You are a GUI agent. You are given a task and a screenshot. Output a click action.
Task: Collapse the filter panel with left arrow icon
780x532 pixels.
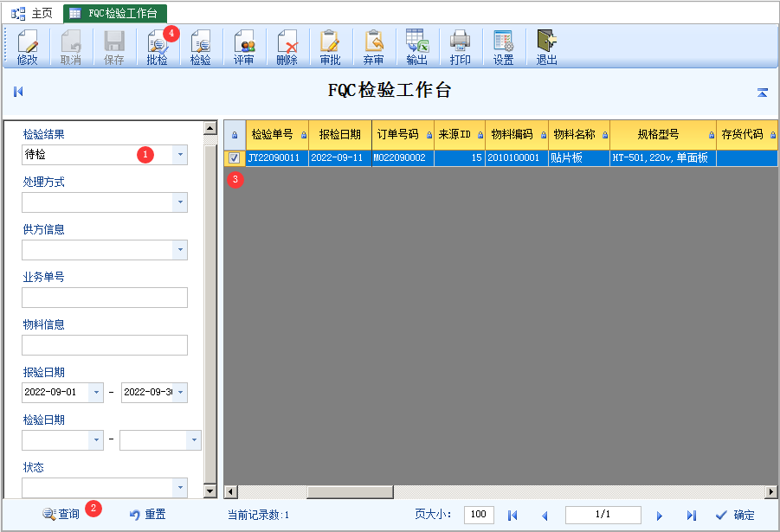18,92
